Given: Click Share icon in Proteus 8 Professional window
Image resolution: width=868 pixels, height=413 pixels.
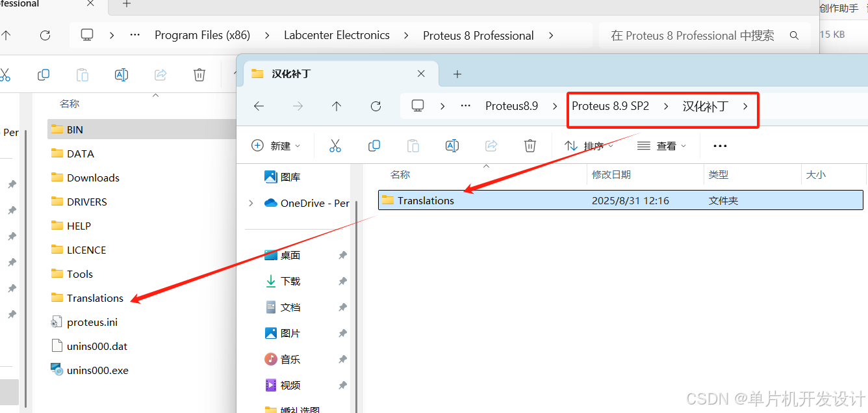Looking at the screenshot, I should click(x=160, y=75).
